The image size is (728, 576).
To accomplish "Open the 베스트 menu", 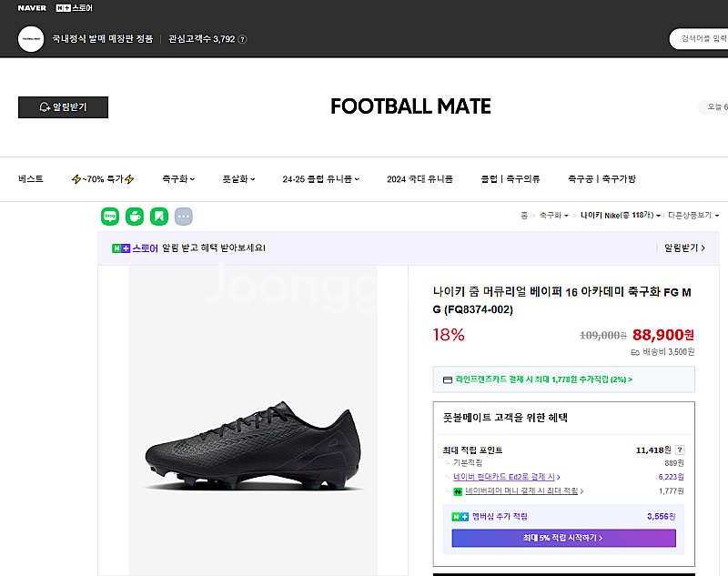I will pyautogui.click(x=31, y=179).
